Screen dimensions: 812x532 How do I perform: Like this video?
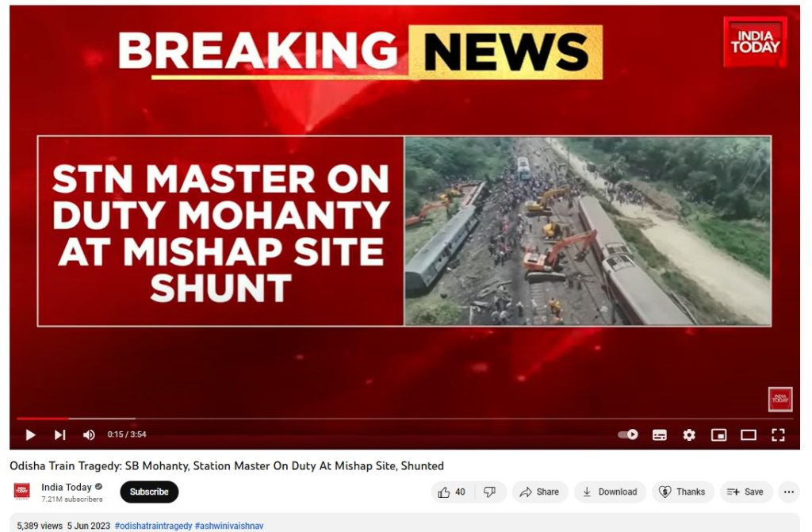pyautogui.click(x=451, y=492)
